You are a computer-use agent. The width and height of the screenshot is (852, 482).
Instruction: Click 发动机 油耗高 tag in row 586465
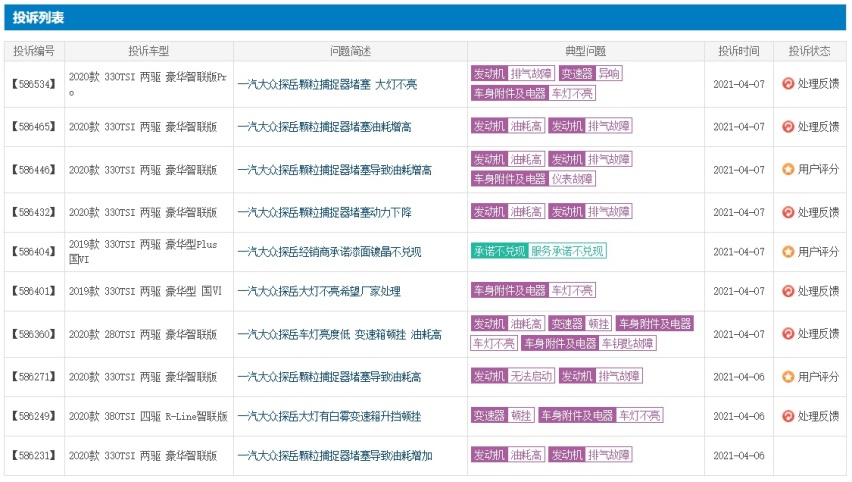pyautogui.click(x=508, y=126)
